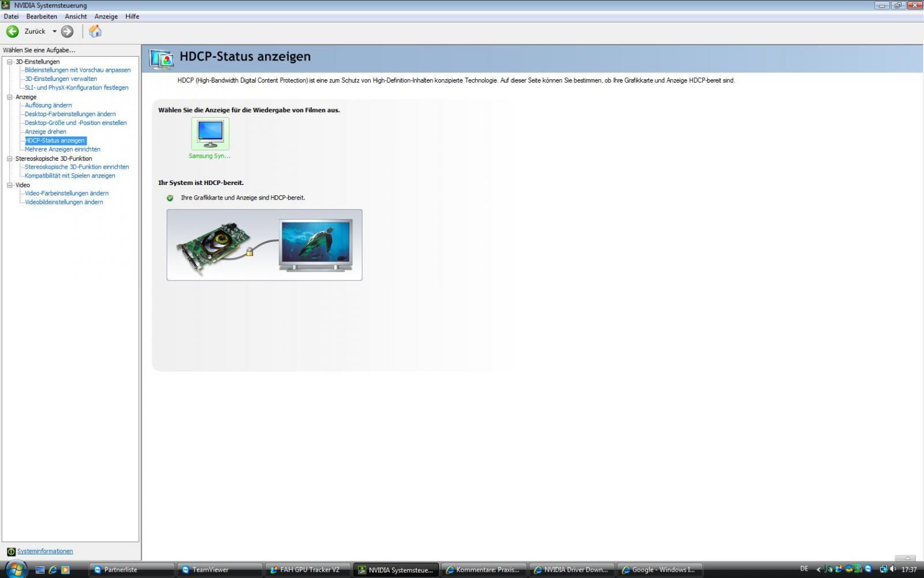Image resolution: width=924 pixels, height=578 pixels.
Task: Click the green HDCP-ready checkmark icon
Action: point(170,198)
